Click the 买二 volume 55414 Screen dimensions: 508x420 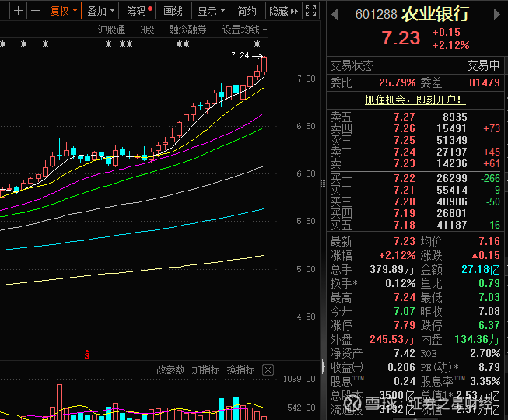tap(452, 190)
